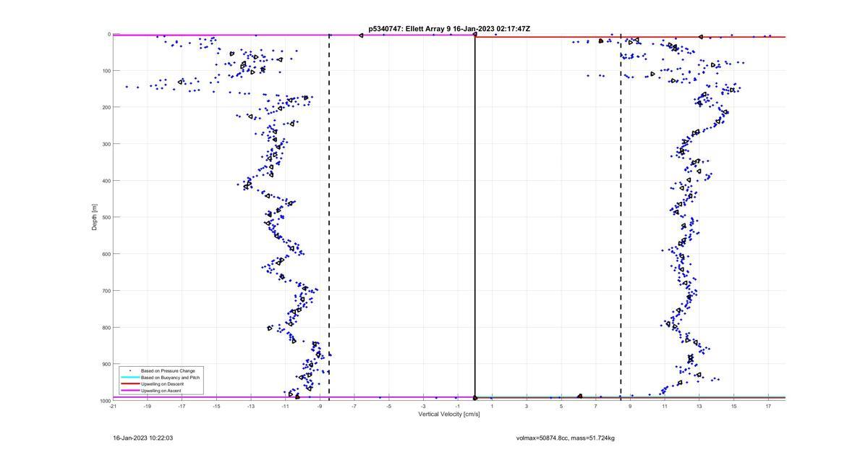The width and height of the screenshot is (868, 450).
Task: Click x-axis tick label '-7'
Action: pyautogui.click(x=354, y=406)
